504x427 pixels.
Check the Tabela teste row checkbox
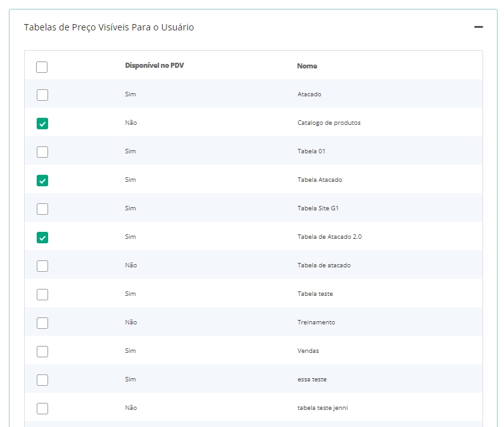42,295
